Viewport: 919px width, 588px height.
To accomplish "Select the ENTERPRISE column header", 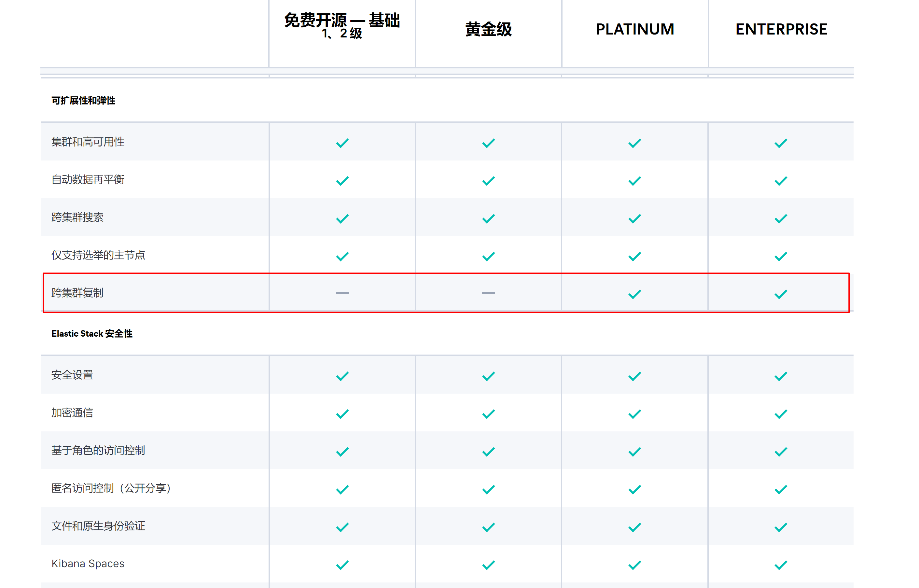I will 781,29.
